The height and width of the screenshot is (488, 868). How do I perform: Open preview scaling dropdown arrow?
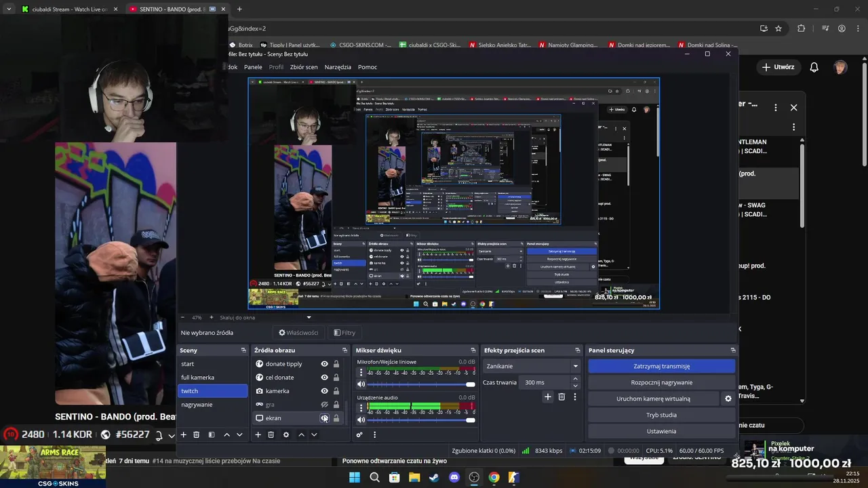tap(309, 317)
